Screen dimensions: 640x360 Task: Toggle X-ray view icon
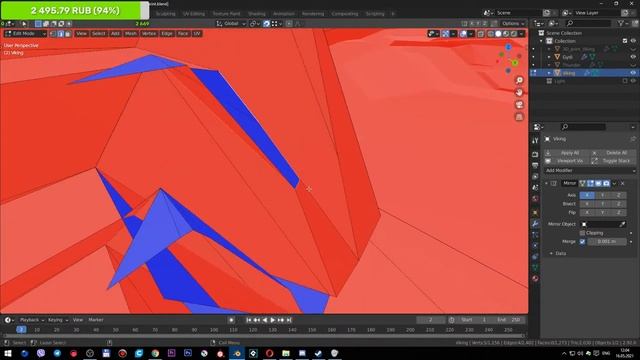[x=481, y=34]
